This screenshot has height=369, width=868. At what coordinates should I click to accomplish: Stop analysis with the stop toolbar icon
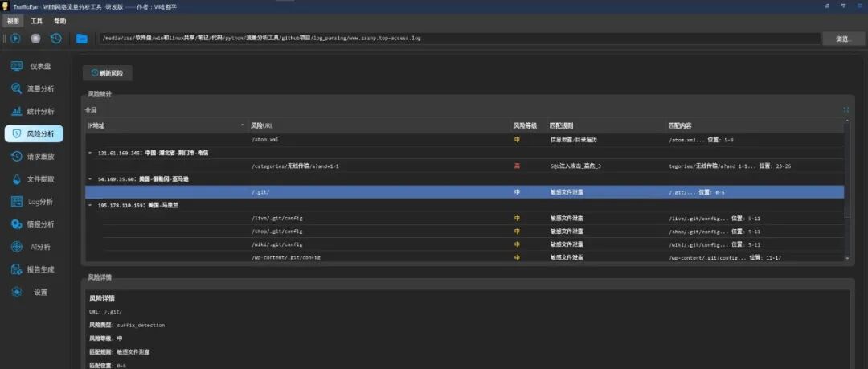[35, 39]
